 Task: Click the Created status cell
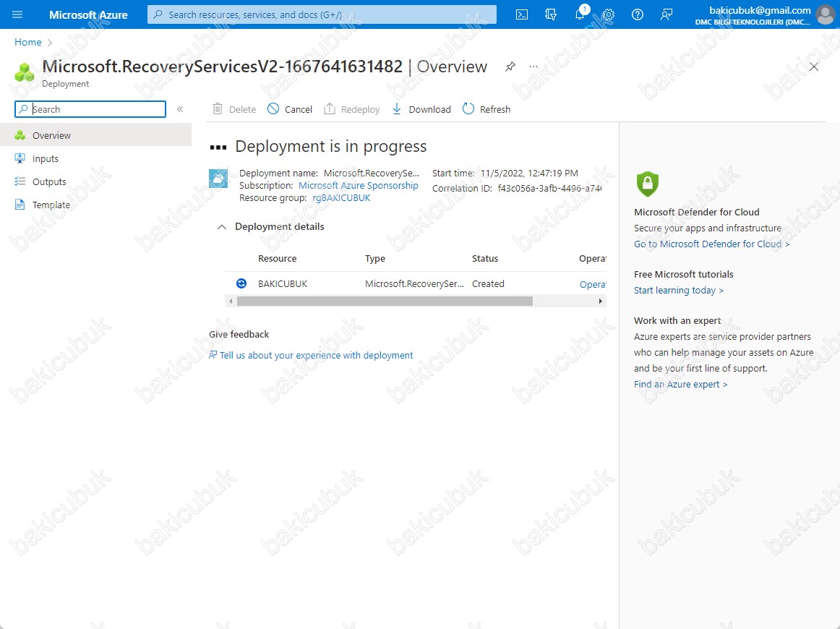pos(488,284)
